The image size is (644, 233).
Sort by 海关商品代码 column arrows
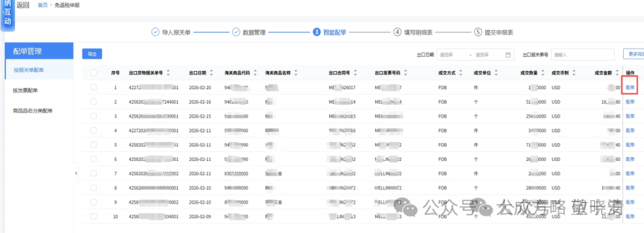pos(255,73)
